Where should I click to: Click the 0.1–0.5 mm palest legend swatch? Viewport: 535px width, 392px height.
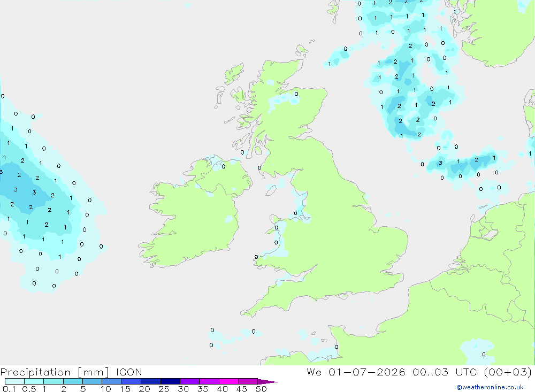click(14, 381)
